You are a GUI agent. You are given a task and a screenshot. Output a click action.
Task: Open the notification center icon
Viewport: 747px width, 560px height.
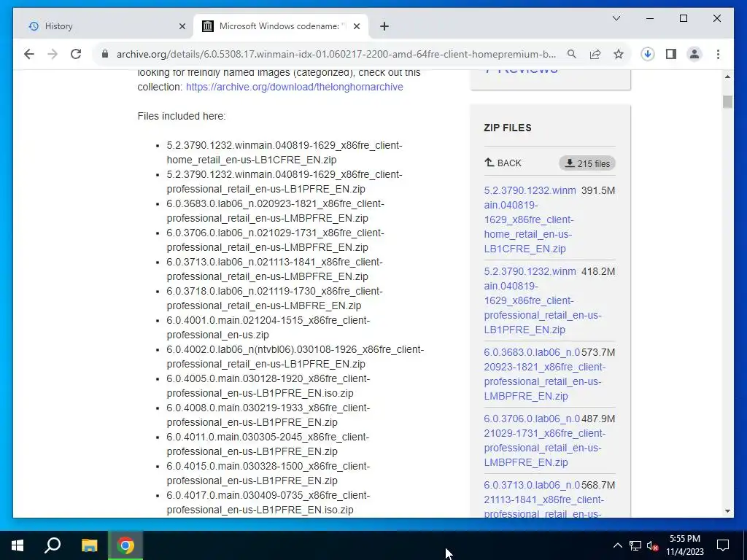723,545
